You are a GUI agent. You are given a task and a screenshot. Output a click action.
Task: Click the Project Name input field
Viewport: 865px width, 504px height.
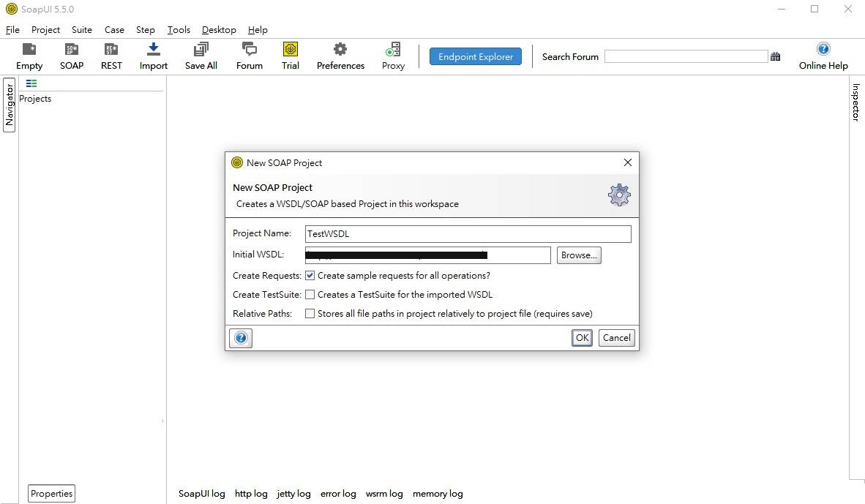point(468,234)
